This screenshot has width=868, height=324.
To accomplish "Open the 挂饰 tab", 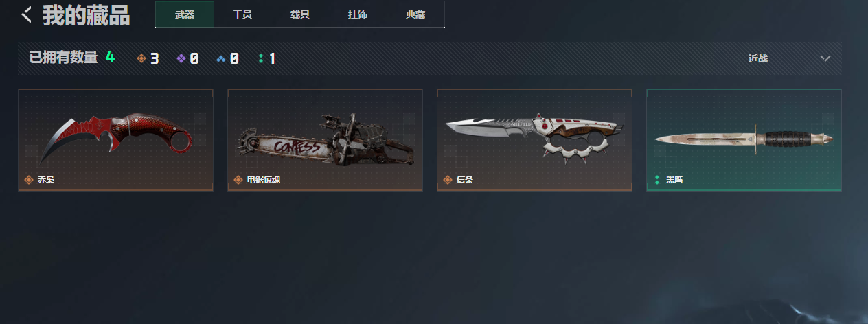I will (358, 14).
